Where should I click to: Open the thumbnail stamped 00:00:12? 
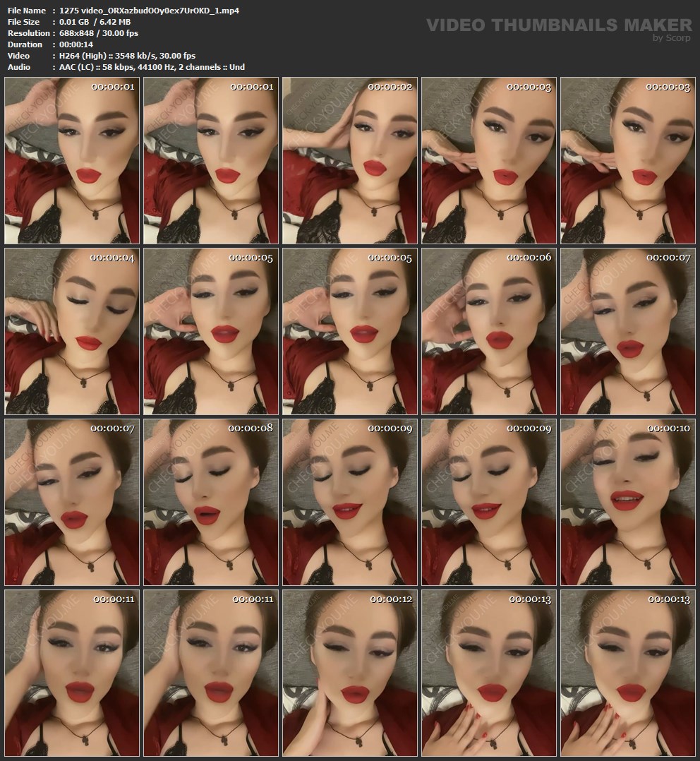pyautogui.click(x=349, y=673)
